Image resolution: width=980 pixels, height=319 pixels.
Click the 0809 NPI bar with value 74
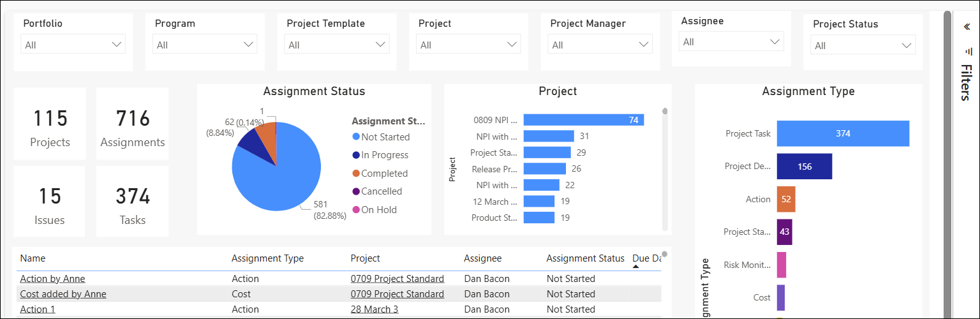tap(584, 120)
